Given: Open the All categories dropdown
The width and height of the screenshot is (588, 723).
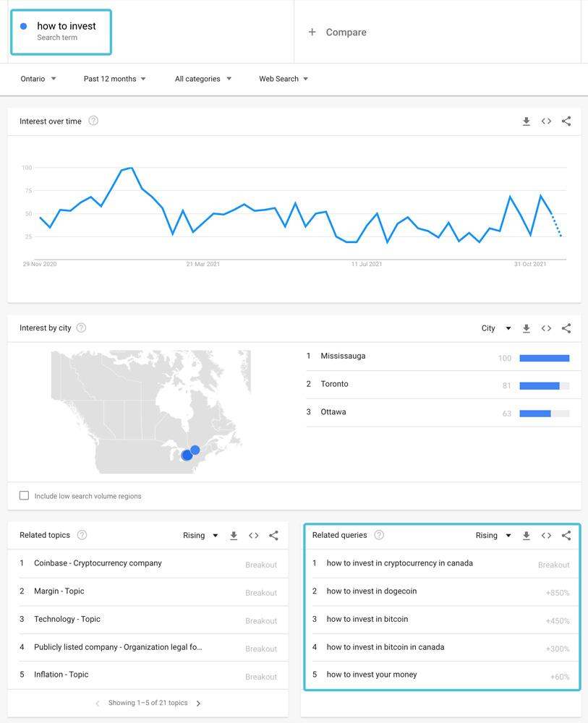Looking at the screenshot, I should pyautogui.click(x=203, y=79).
